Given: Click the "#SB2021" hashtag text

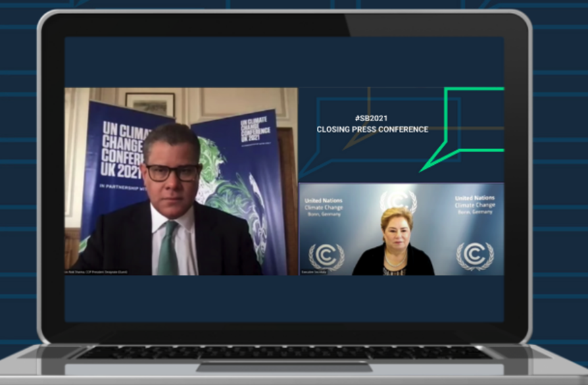Looking at the screenshot, I should click(x=371, y=118).
